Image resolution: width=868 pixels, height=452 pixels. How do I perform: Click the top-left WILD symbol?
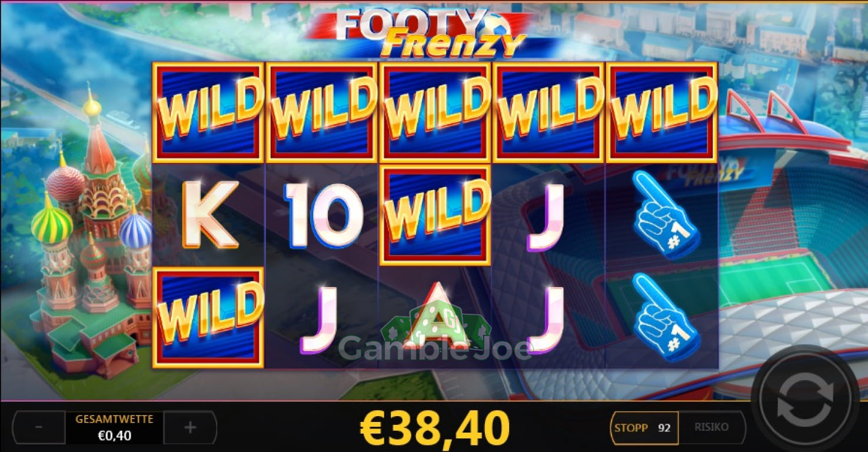tap(208, 112)
